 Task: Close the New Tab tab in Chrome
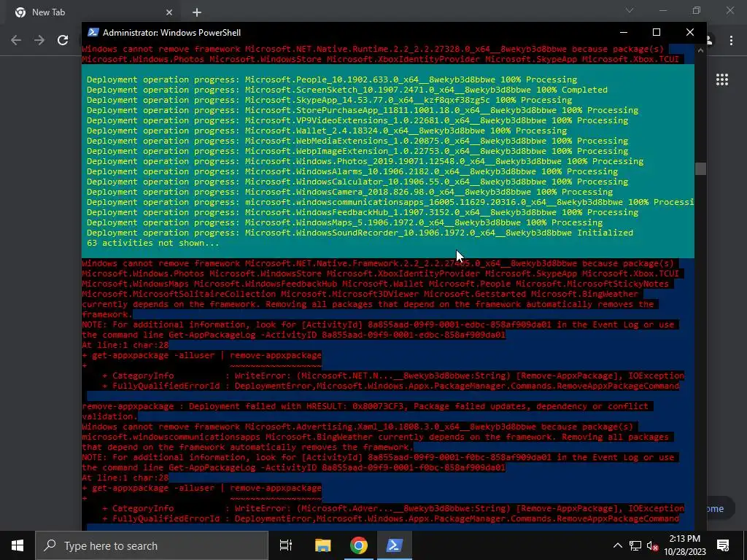(169, 12)
